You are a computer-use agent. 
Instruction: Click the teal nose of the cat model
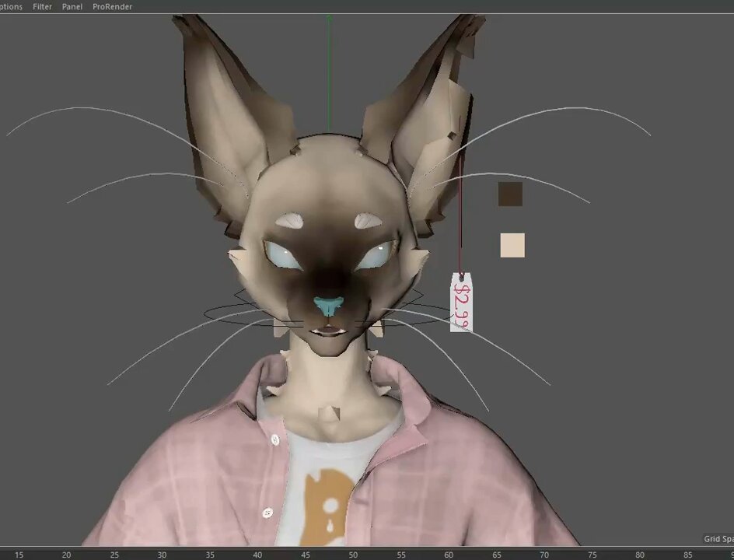pyautogui.click(x=329, y=306)
